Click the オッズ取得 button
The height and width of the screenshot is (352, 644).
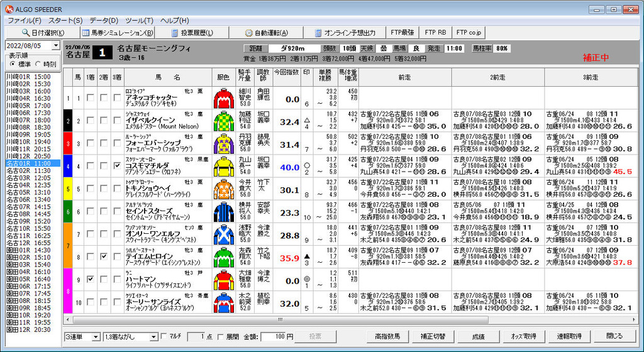pyautogui.click(x=523, y=336)
